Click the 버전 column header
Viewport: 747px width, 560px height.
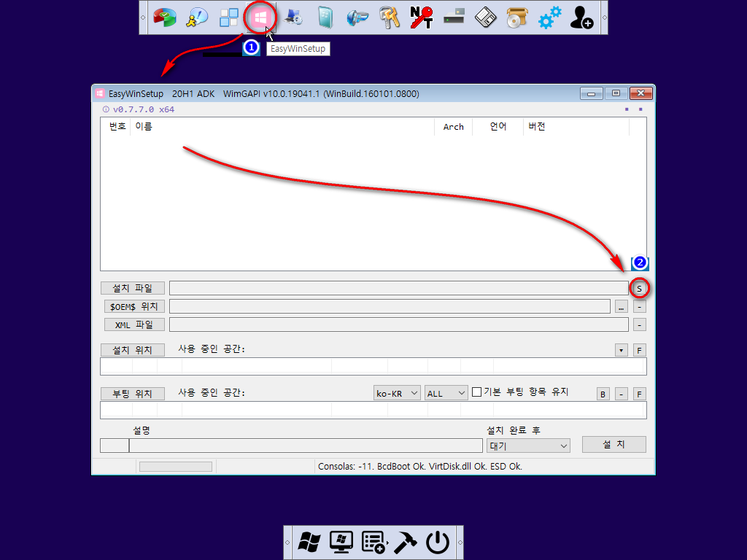(576, 127)
